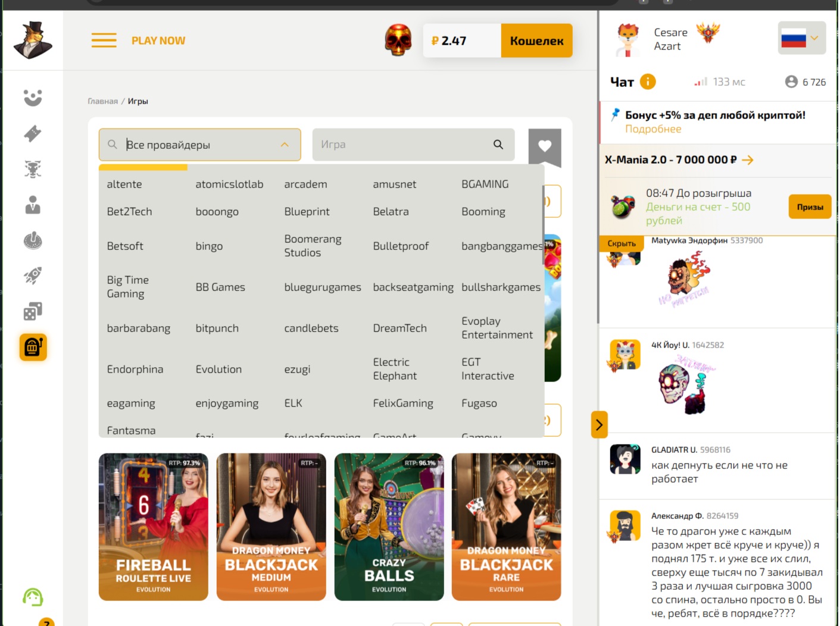Viewport: 840px width, 626px height.
Task: Open the Crazy Balls game thumbnail
Action: 389,527
